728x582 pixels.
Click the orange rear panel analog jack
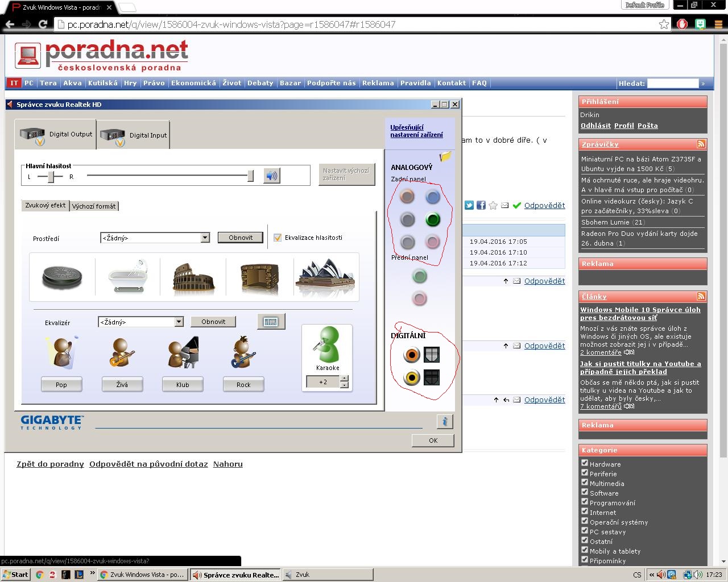[x=407, y=197]
